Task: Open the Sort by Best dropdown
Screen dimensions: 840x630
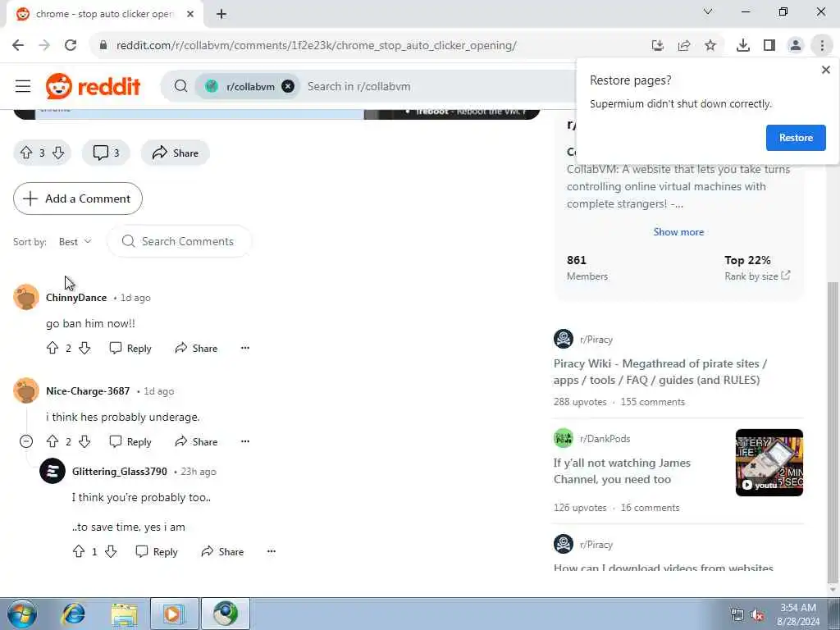Action: click(75, 242)
